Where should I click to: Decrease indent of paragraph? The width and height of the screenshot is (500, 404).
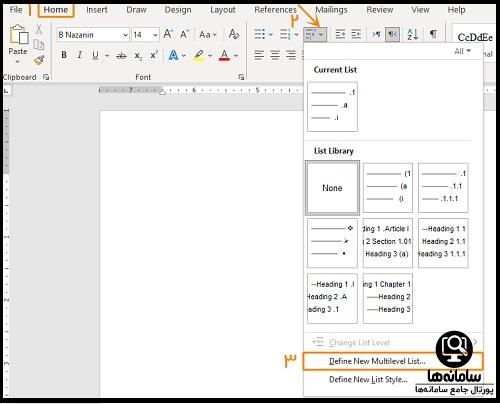340,34
